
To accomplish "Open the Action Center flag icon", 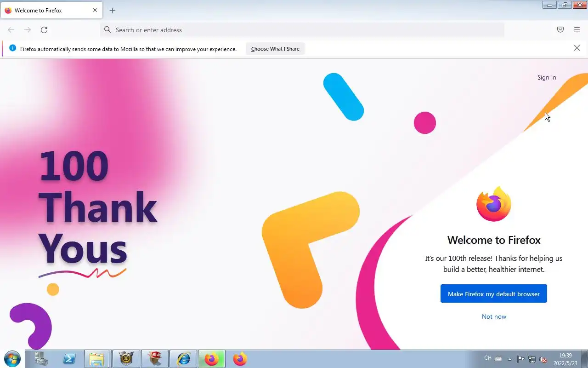I will 520,359.
